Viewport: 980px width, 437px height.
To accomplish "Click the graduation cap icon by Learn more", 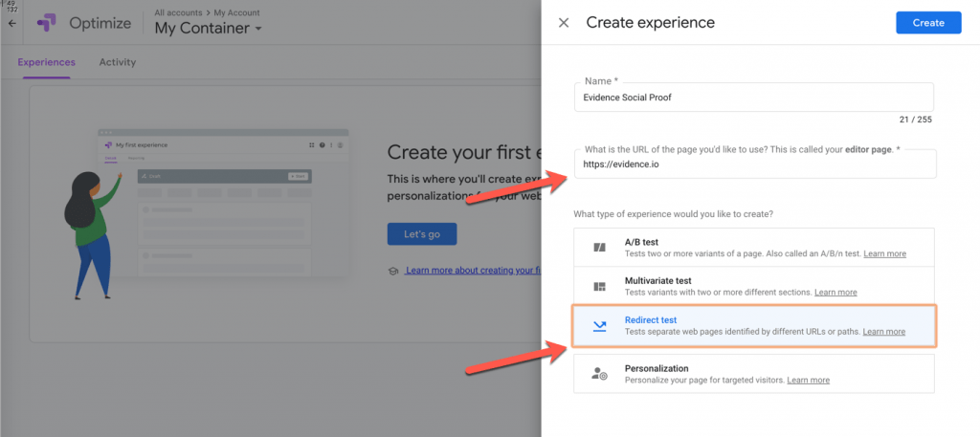I will click(x=393, y=271).
